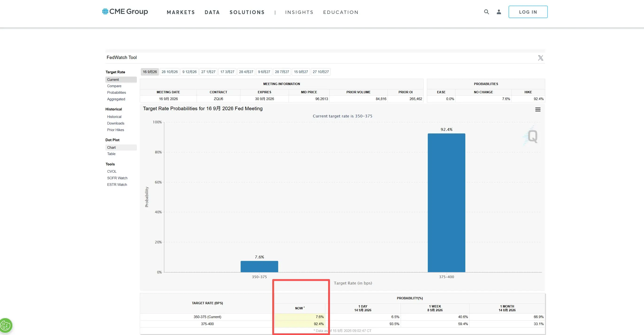This screenshot has height=335, width=644.
Task: Click the 30 9月 2026 expiry cell
Action: pos(264,99)
